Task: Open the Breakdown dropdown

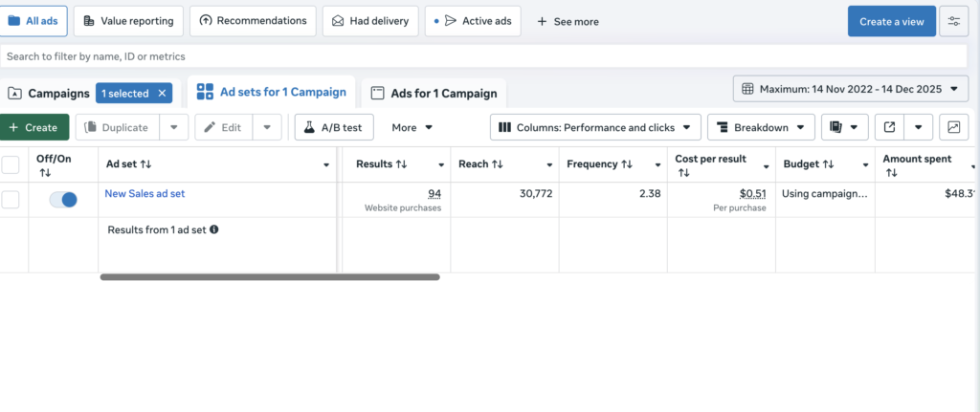Action: [x=761, y=127]
